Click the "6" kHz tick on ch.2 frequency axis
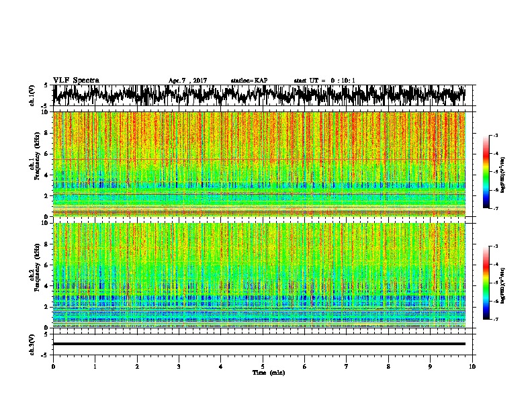 click(47, 265)
